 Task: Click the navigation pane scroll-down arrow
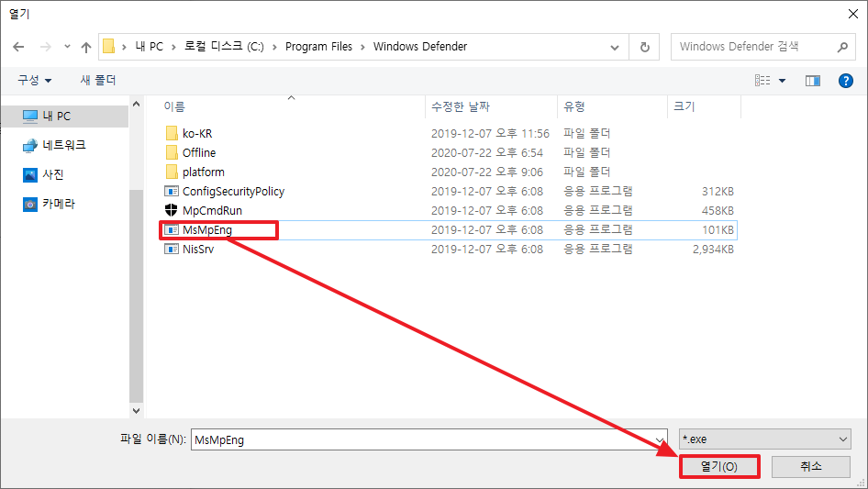(x=136, y=411)
